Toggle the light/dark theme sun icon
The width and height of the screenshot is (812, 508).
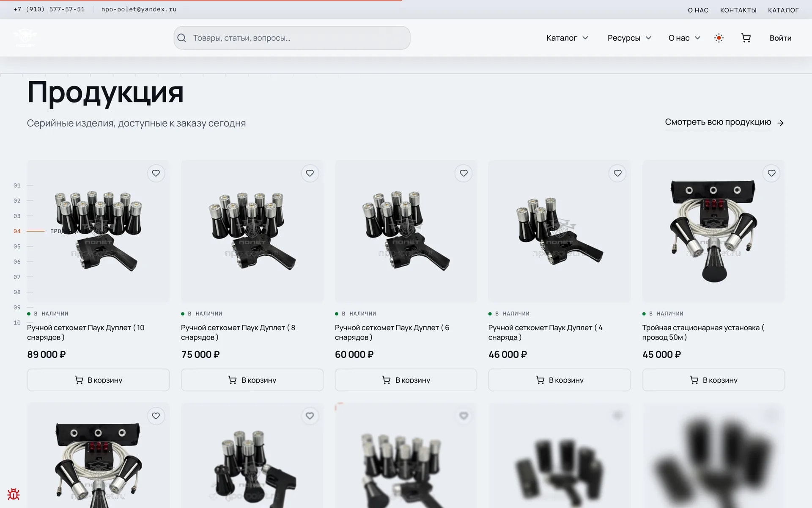click(719, 38)
